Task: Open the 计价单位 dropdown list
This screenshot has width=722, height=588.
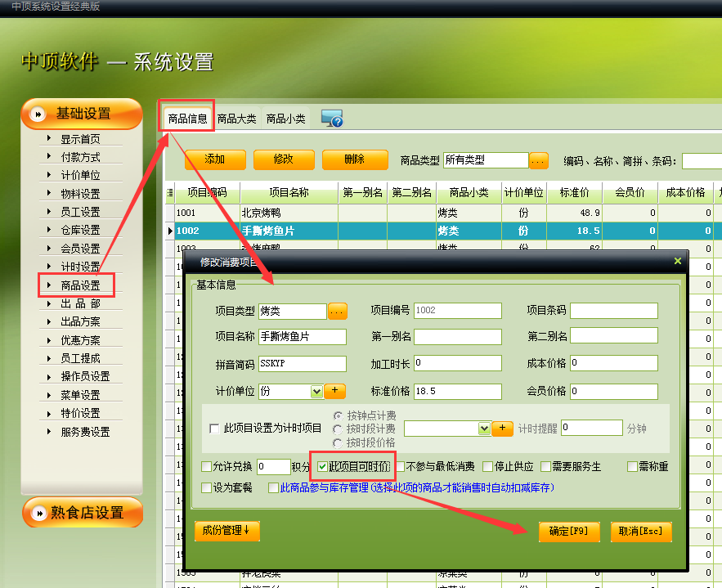Action: (x=316, y=392)
